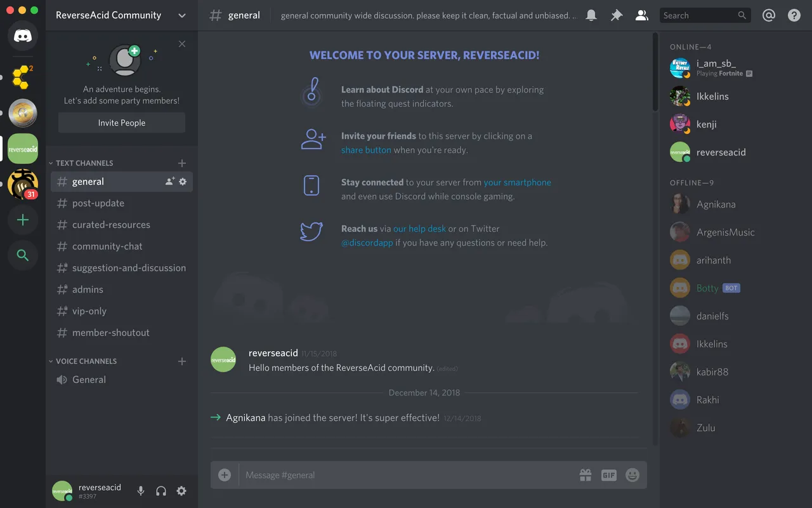Open member-shoutout channel
Screen dimensions: 812x508
tap(122, 333)
